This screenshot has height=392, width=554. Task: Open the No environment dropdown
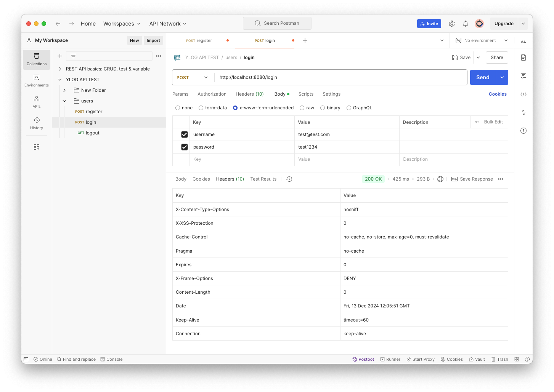(482, 40)
